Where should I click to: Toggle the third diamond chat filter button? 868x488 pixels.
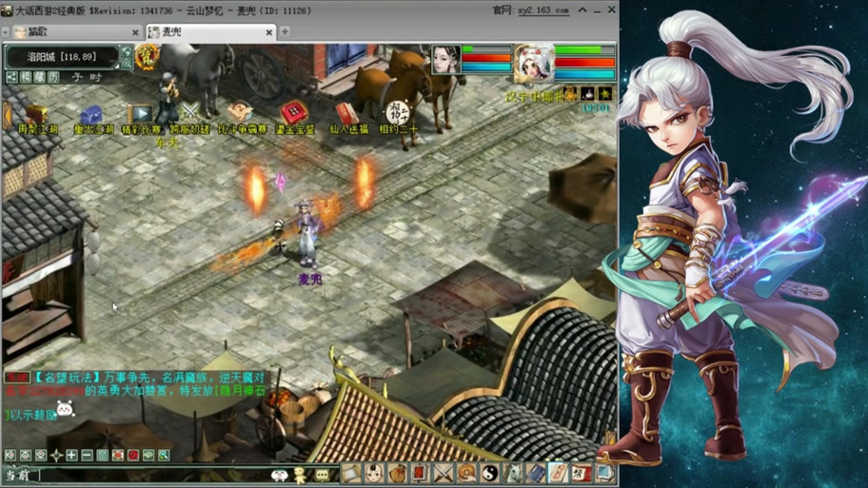41,456
